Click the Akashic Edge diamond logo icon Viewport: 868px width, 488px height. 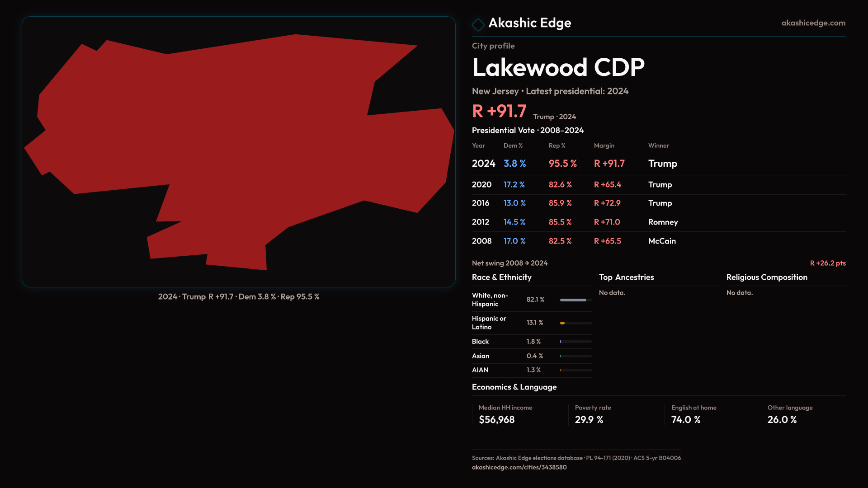tap(478, 24)
